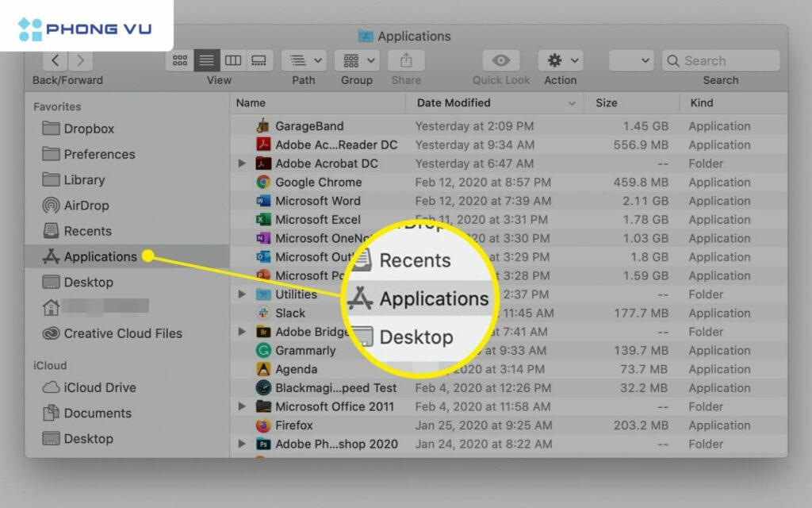Viewport: 812px width, 508px height.
Task: Switch to column view in toolbar
Action: [232, 60]
